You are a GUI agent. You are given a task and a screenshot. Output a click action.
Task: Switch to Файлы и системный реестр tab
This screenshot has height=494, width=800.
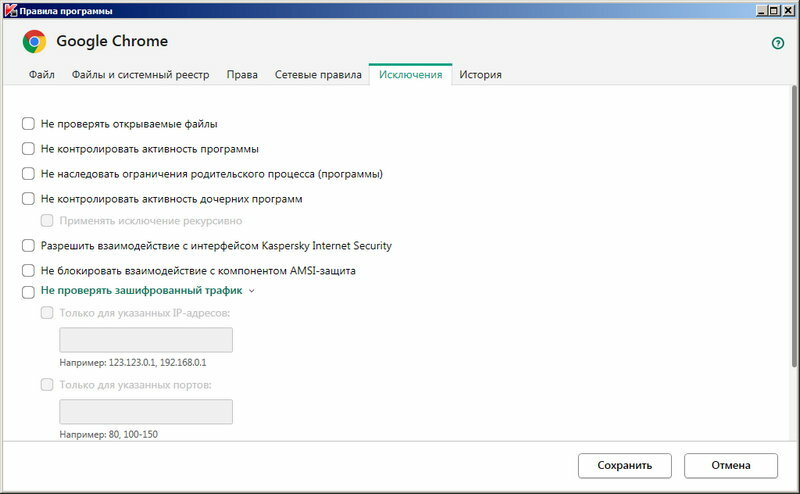coord(140,75)
